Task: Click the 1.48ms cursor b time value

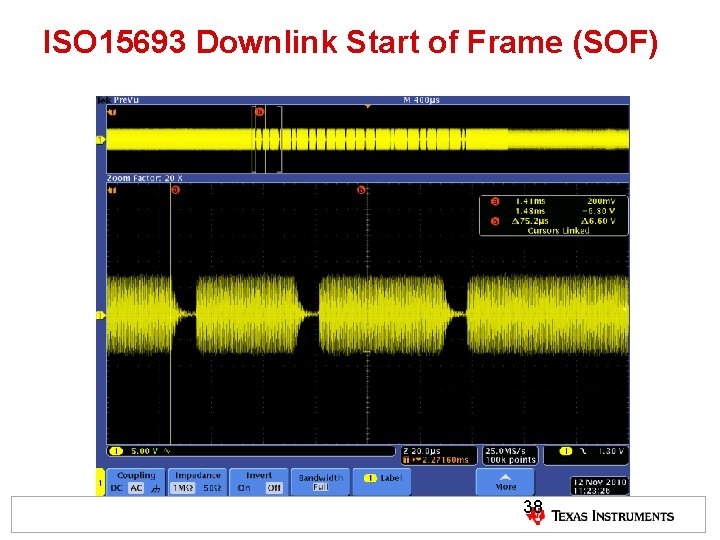Action: pyautogui.click(x=530, y=211)
